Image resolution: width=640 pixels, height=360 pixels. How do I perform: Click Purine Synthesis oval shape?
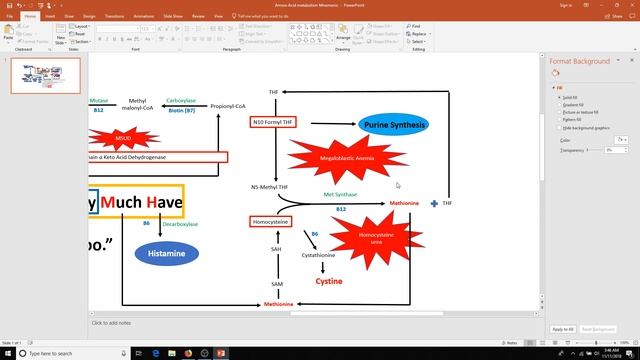394,125
